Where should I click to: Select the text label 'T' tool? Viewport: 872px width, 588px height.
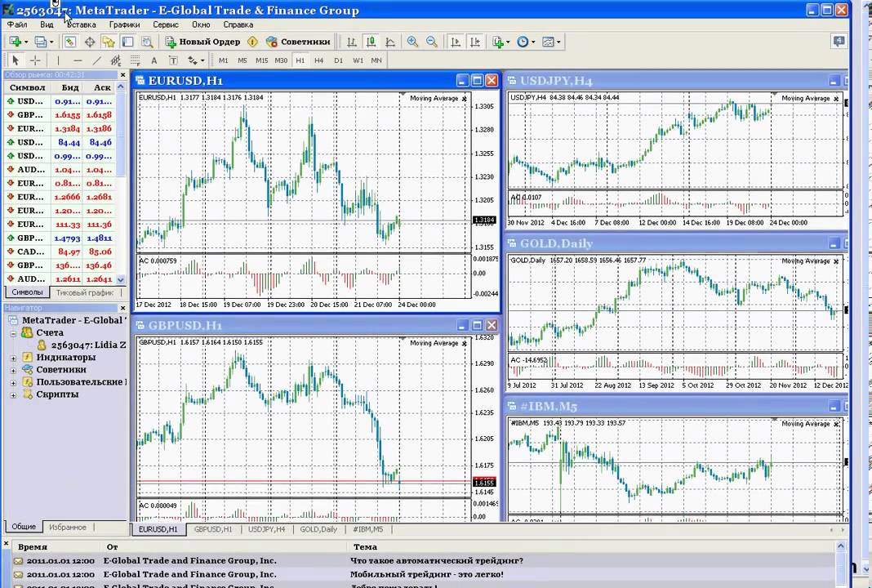[x=173, y=60]
